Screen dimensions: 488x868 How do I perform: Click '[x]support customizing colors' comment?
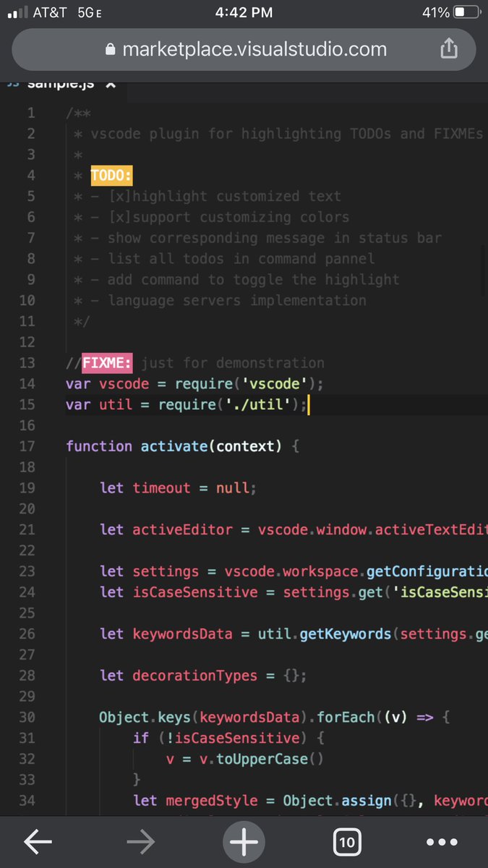pyautogui.click(x=228, y=217)
